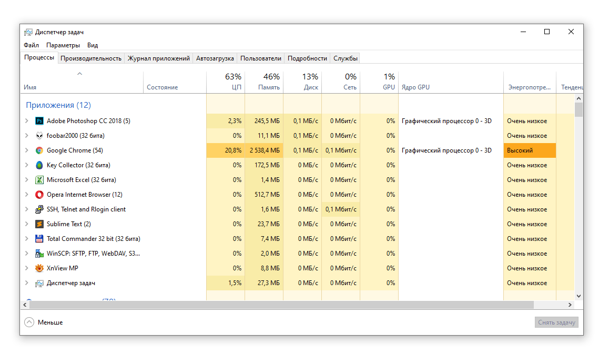Click the Microsoft Excel icon
This screenshot has height=364, width=609.
[39, 180]
